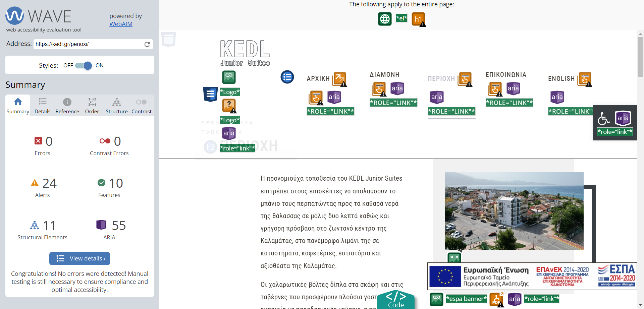Select the ARIA icon next to the PDF icon
Image resolution: width=644 pixels, height=309 pixels.
click(x=515, y=299)
